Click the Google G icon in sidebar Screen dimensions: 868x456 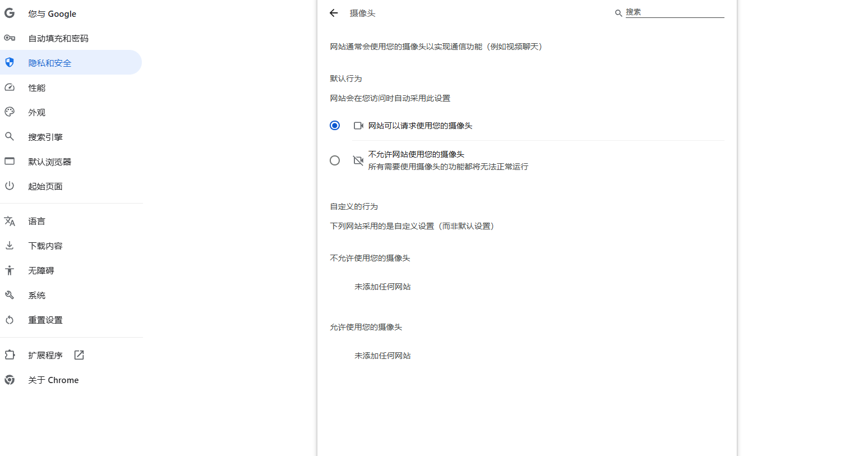[x=10, y=13]
